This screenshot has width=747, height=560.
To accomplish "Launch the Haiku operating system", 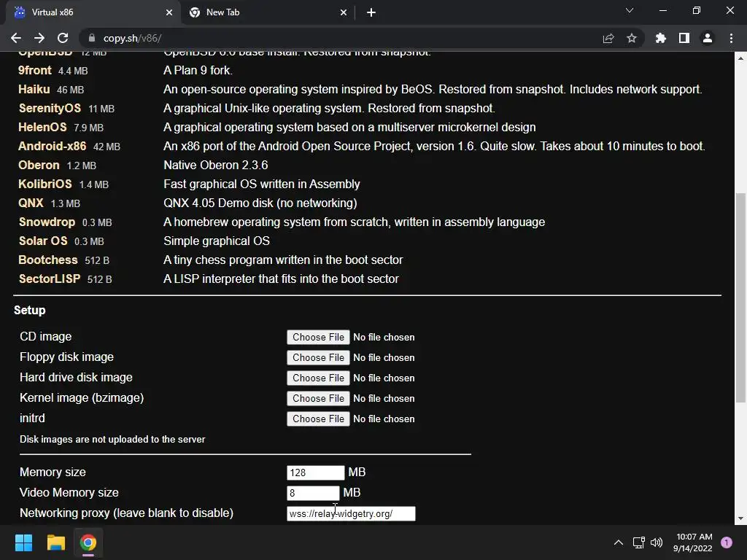I will (34, 90).
